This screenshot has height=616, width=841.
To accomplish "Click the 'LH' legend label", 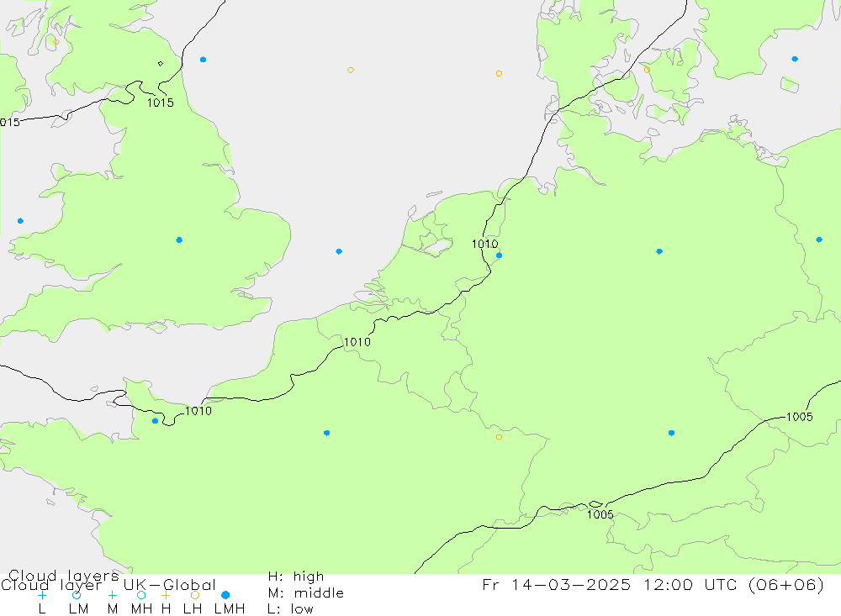I will pyautogui.click(x=193, y=609).
